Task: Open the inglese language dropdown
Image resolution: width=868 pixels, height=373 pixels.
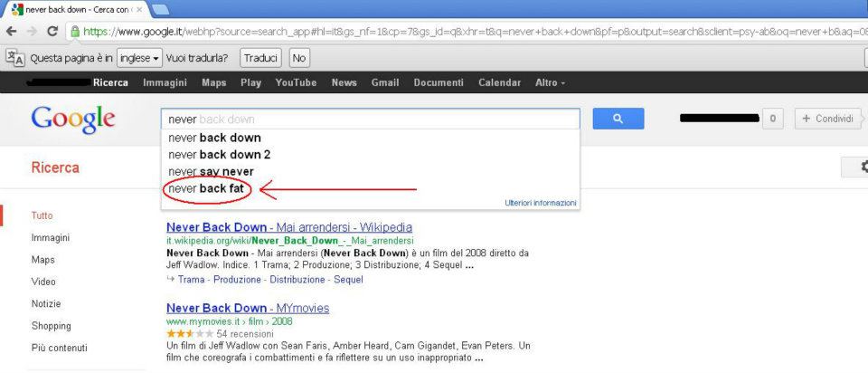Action: coord(139,58)
